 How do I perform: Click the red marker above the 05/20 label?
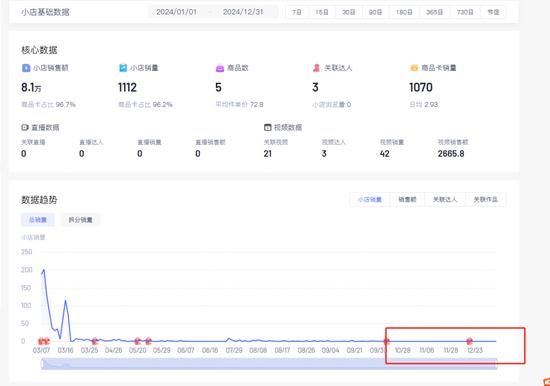(x=138, y=341)
